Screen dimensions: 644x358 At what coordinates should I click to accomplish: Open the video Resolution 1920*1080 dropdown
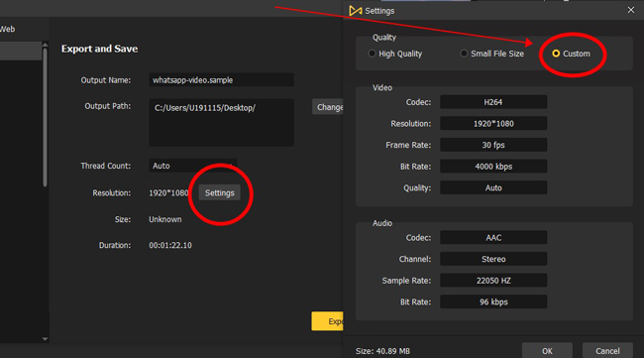[x=493, y=123]
